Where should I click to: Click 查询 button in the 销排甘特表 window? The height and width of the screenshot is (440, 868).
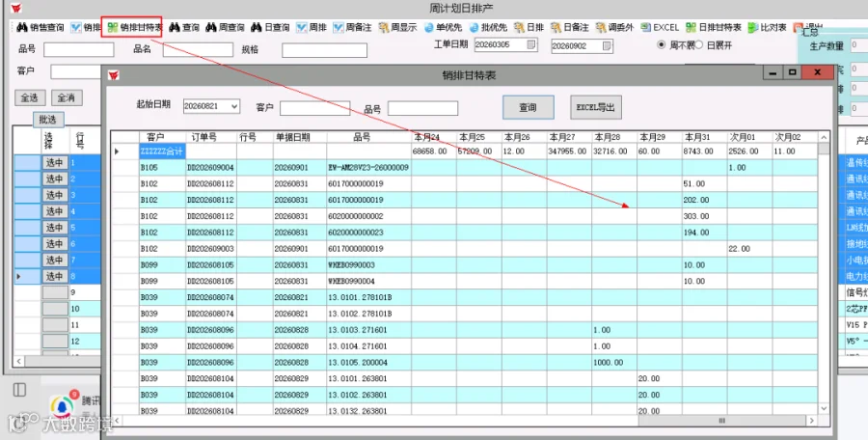529,107
